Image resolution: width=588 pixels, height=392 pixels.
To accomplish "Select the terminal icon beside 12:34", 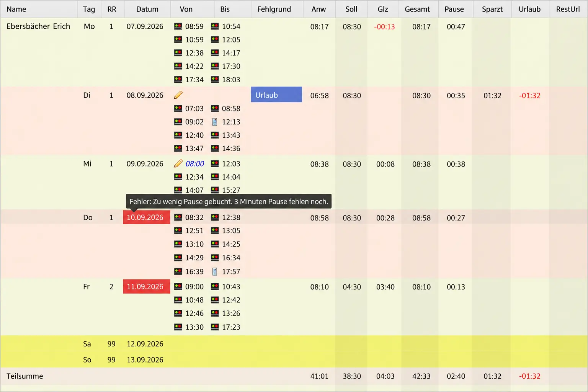I will point(178,177).
